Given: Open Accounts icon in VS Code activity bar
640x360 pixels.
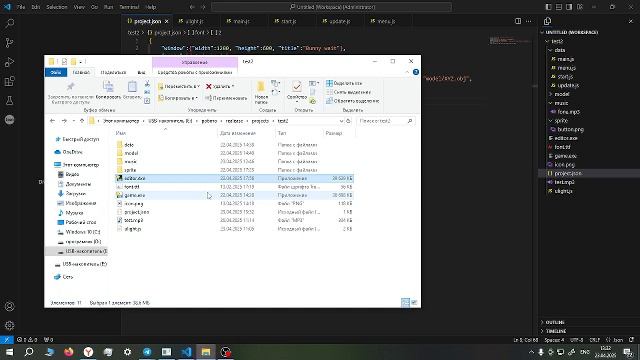Looking at the screenshot, I should (9, 307).
